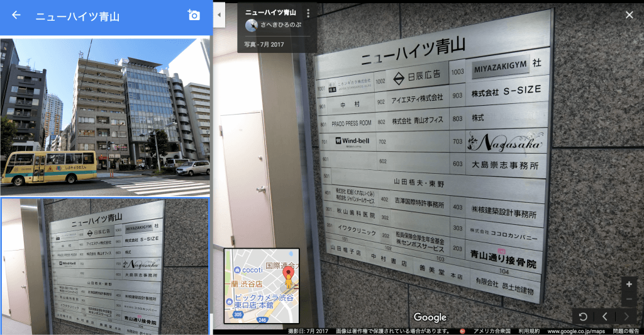Image resolution: width=644 pixels, height=335 pixels.
Task: Open the three-dot options menu
Action: coord(308,13)
